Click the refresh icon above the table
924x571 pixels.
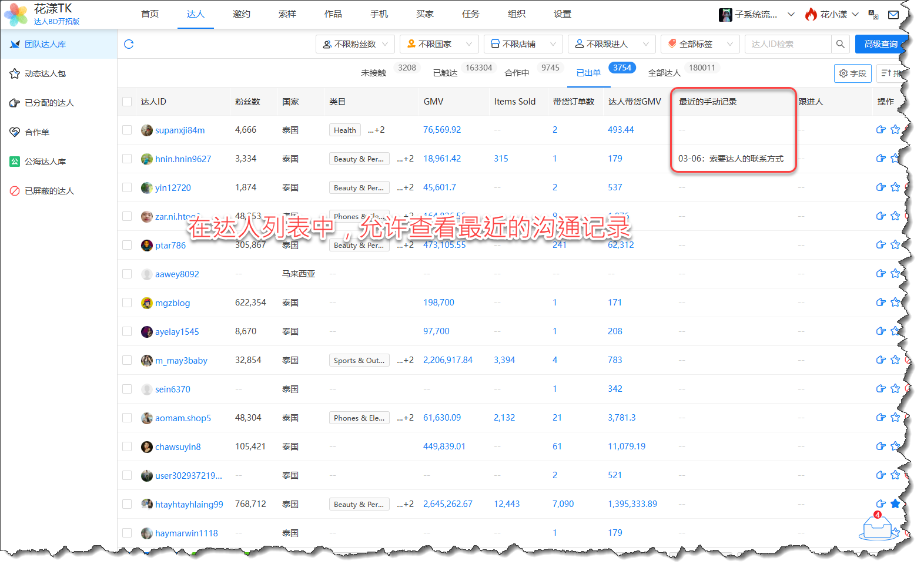point(129,44)
